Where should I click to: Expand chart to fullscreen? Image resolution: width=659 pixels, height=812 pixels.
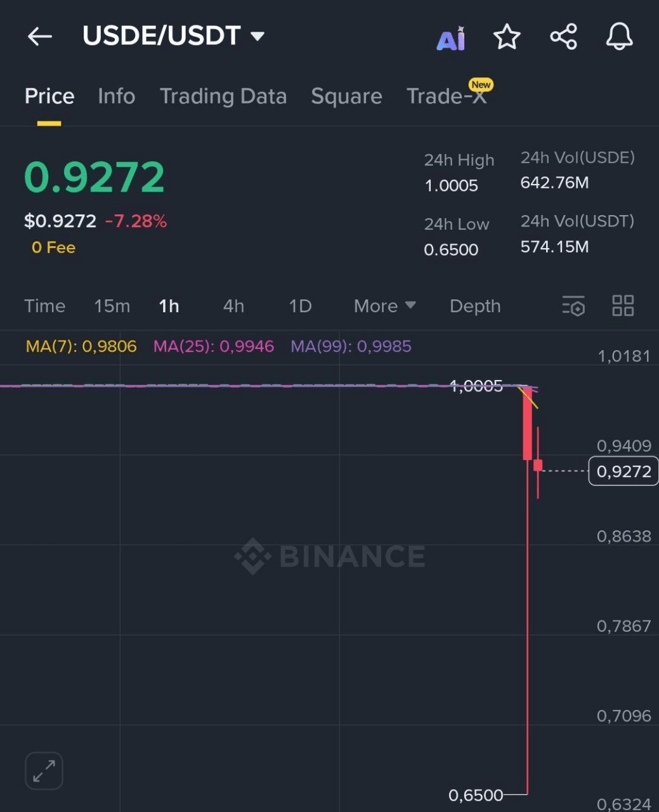pyautogui.click(x=44, y=771)
